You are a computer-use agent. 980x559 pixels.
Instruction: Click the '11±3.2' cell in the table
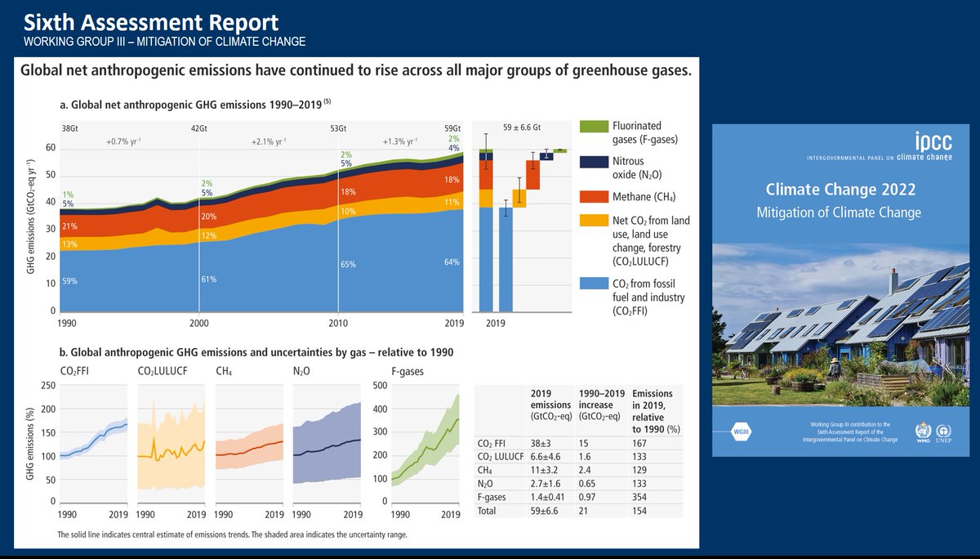546,471
